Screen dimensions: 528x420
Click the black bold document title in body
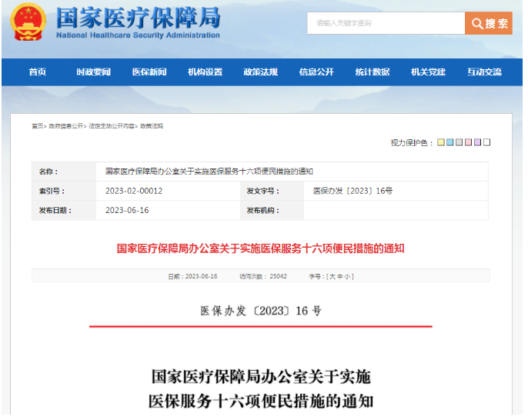click(x=261, y=389)
